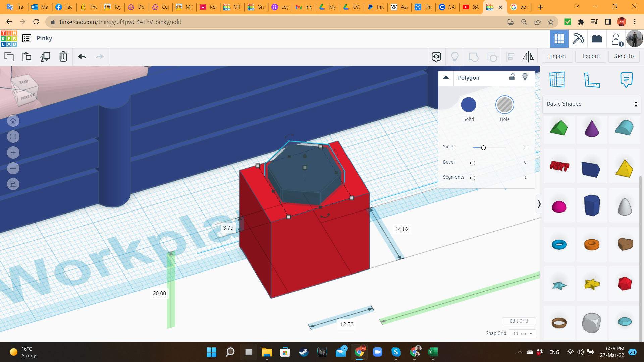644x362 pixels.
Task: Select the Workplane tool icon
Action: pos(557,80)
